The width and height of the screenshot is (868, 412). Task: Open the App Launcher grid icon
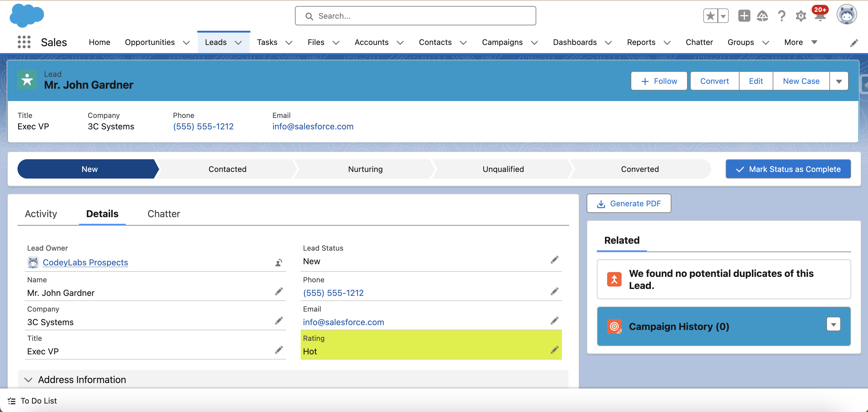24,42
